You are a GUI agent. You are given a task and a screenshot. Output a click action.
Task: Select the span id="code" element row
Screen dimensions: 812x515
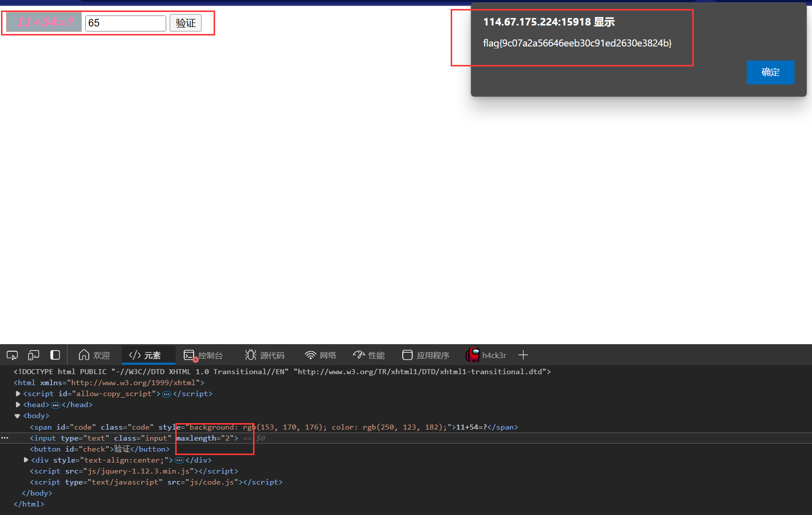click(274, 427)
